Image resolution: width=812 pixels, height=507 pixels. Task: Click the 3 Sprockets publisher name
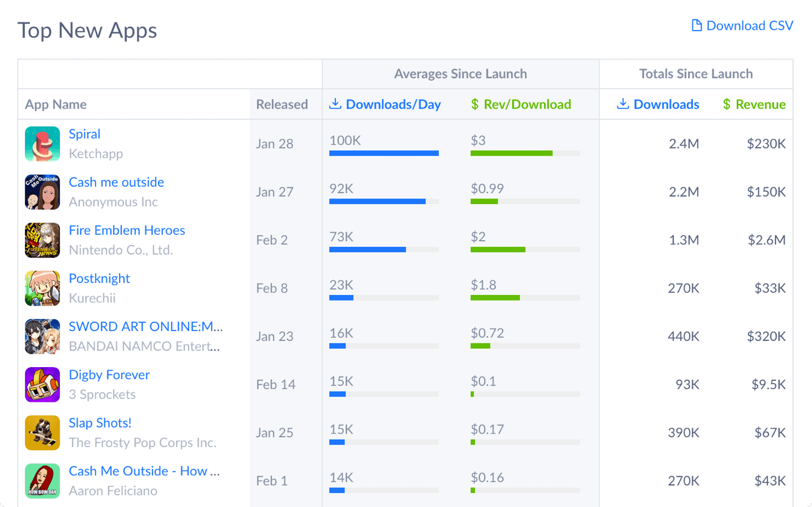103,395
